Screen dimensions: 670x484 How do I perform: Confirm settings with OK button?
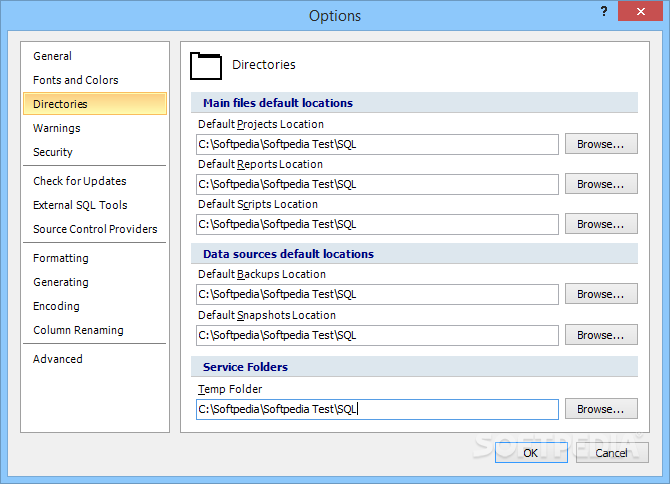[531, 452]
